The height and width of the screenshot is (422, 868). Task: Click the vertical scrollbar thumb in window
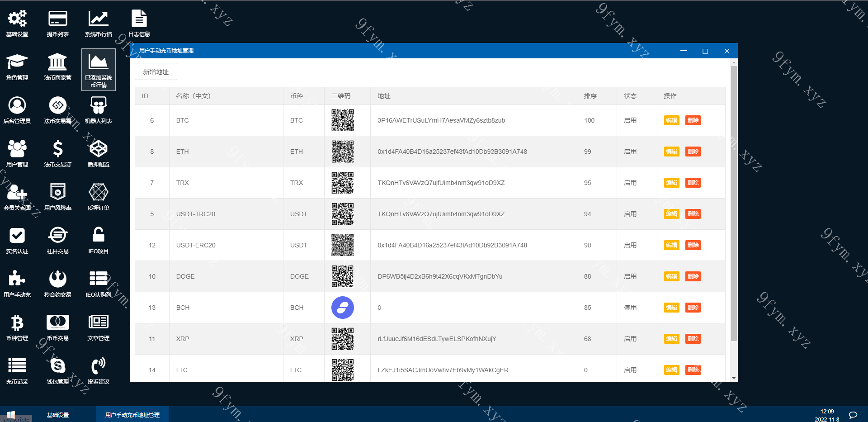[x=734, y=204]
